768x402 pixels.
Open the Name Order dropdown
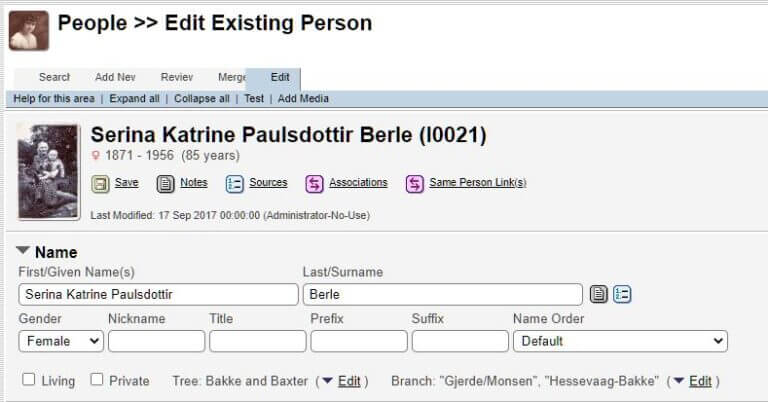pos(619,341)
